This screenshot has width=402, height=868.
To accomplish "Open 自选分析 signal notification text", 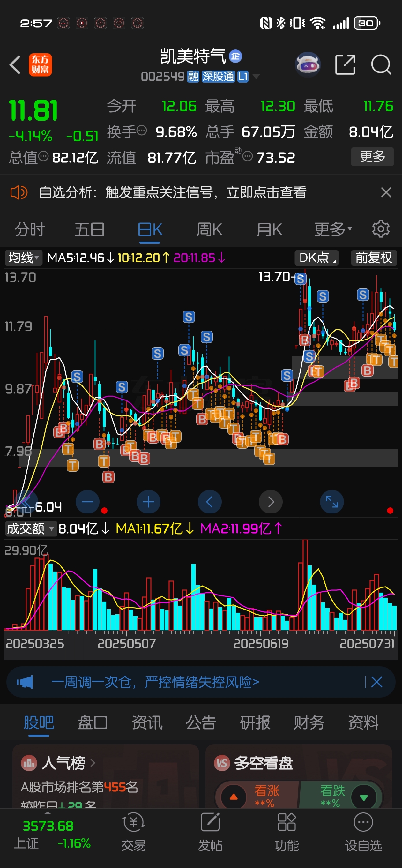I will click(173, 193).
